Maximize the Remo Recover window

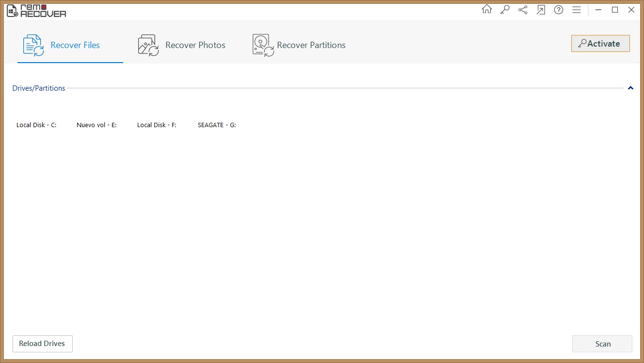[x=615, y=10]
